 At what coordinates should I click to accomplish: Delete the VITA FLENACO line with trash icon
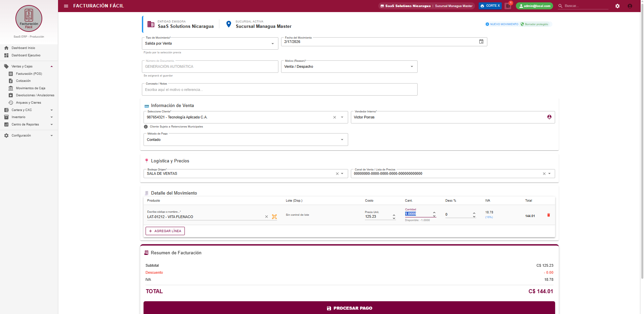[x=549, y=215]
